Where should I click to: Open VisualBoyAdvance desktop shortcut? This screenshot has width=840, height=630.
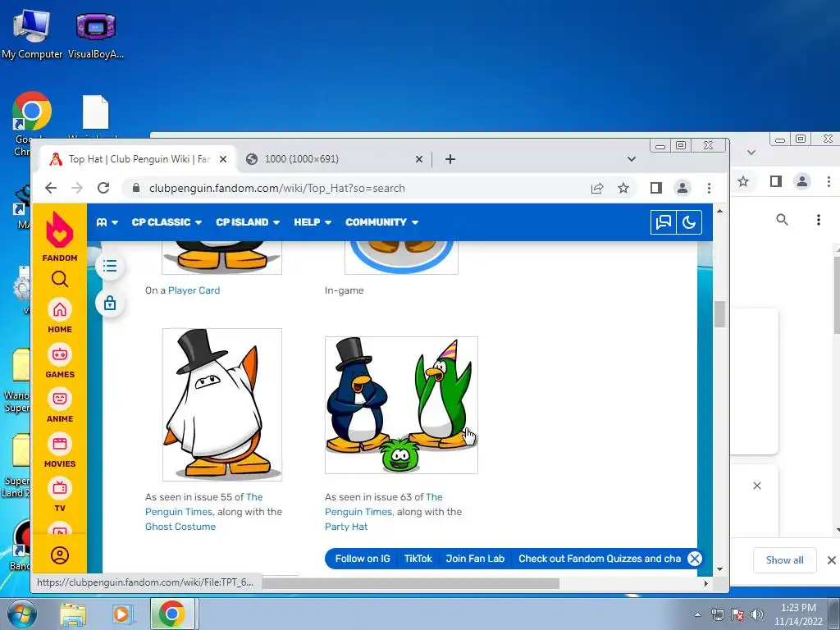pos(96,34)
